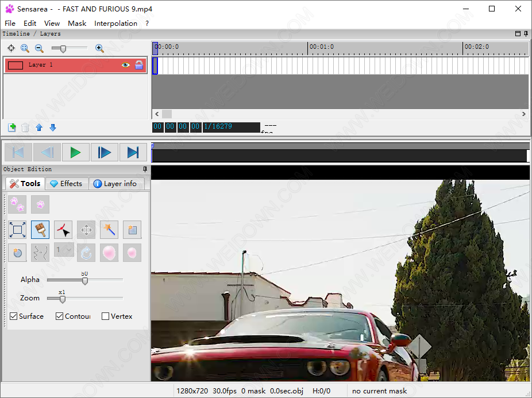Uncheck the Contour checkbox

(59, 316)
